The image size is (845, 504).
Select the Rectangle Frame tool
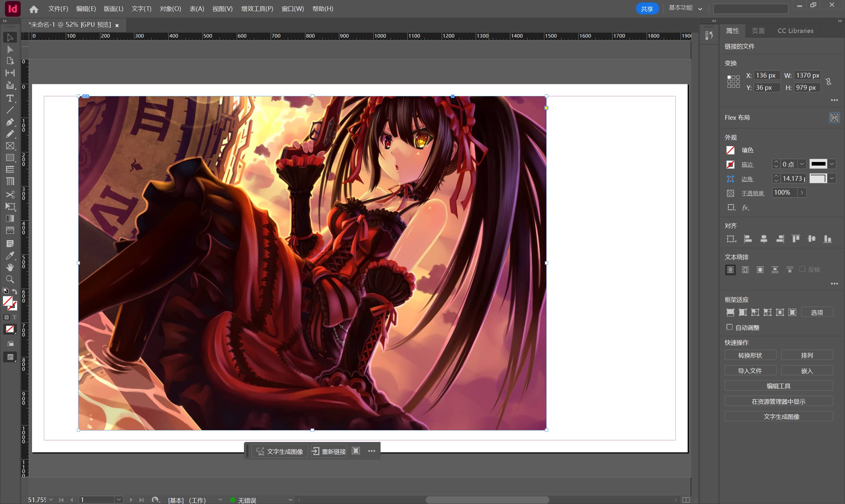[x=10, y=146]
